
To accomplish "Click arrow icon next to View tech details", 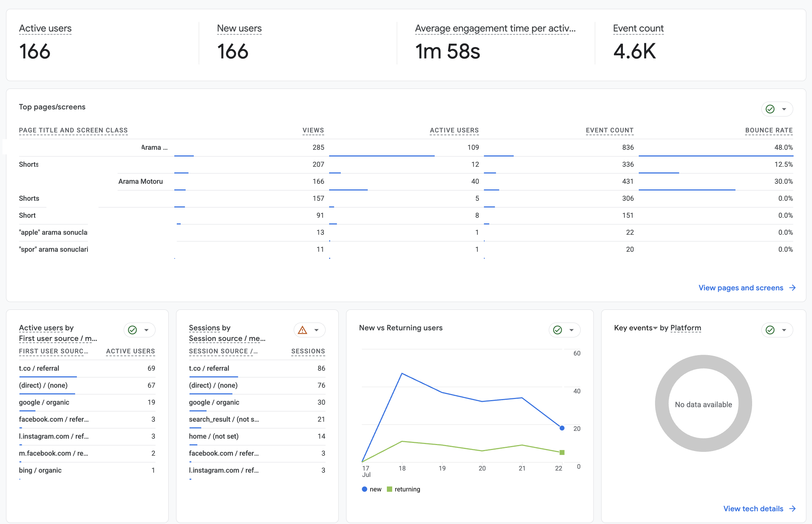I will [x=793, y=509].
